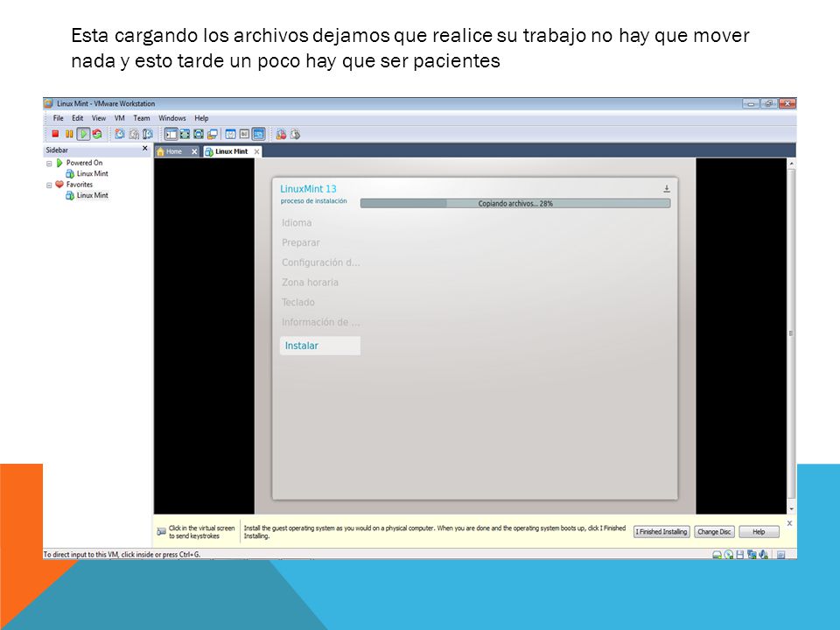
Task: Click the hard disk status bar icon
Action: tap(717, 555)
